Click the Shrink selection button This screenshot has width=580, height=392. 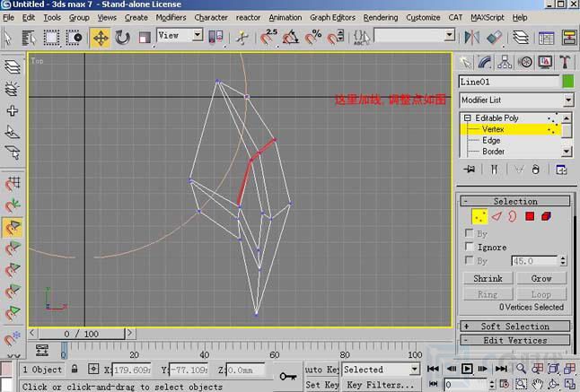(x=488, y=278)
